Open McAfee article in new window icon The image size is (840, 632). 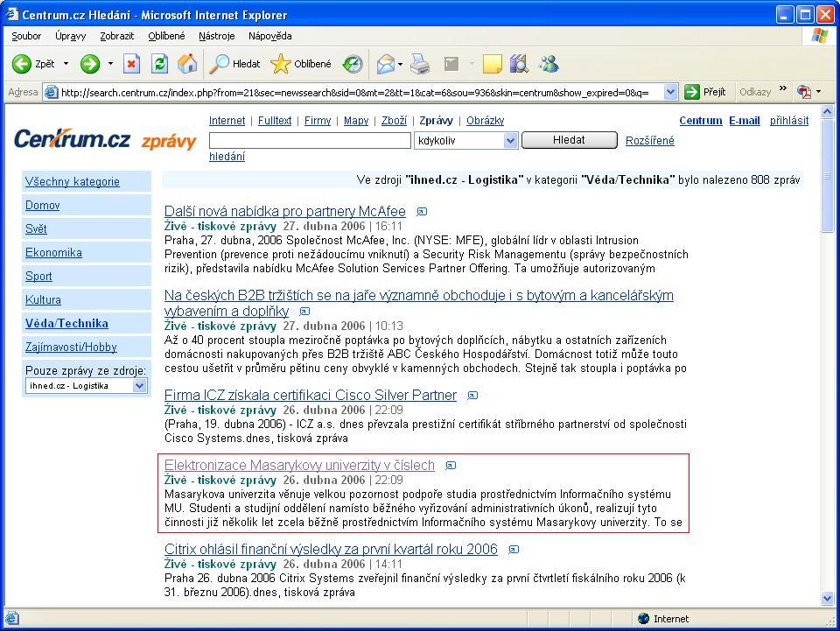pos(422,212)
